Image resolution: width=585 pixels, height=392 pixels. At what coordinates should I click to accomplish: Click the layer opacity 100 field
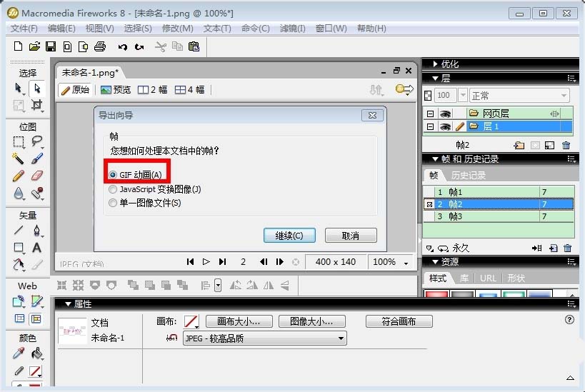[445, 95]
